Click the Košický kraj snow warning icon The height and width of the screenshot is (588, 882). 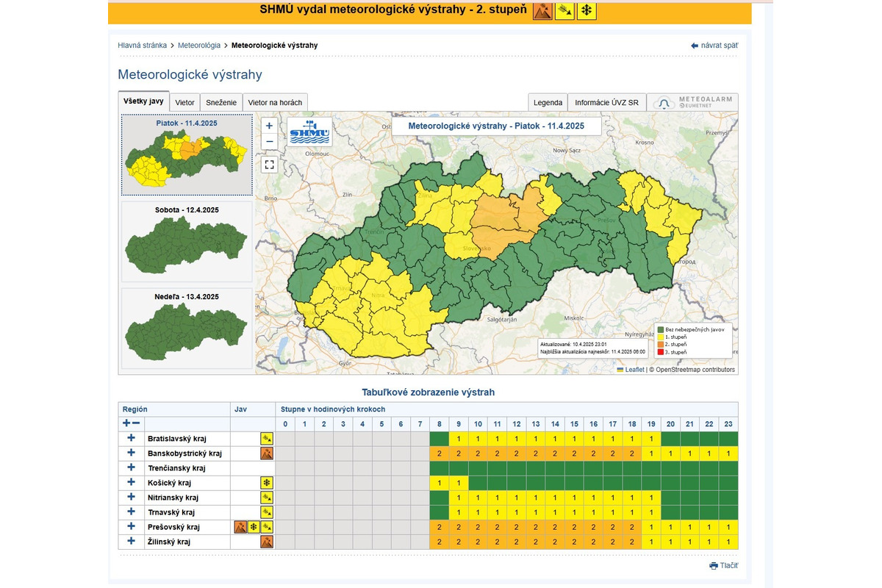[x=267, y=483]
